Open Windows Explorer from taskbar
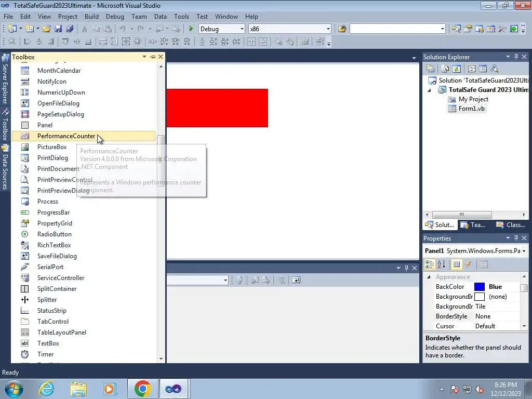The image size is (532, 399). (78, 389)
